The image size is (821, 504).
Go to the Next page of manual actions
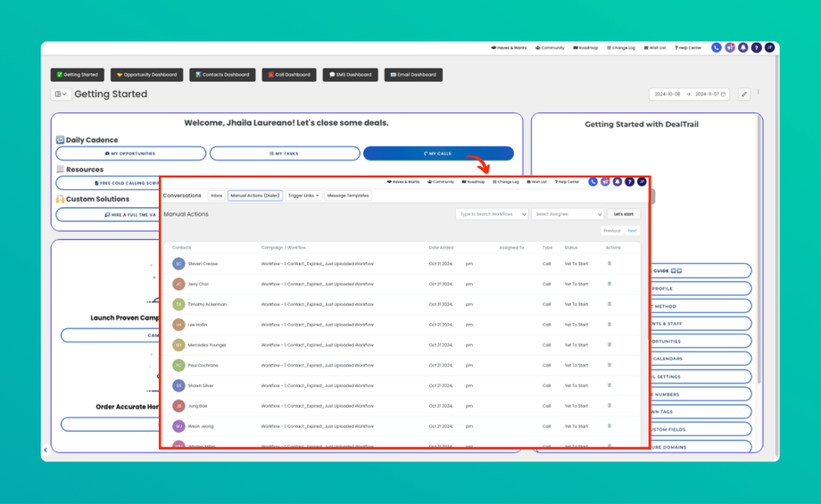(x=633, y=231)
